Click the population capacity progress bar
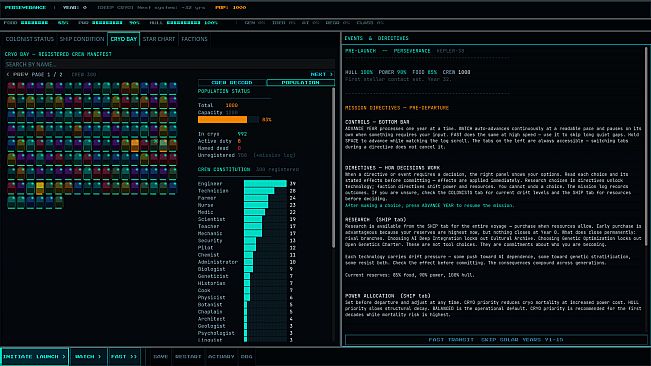Screen dimensions: 651x366 (228, 120)
